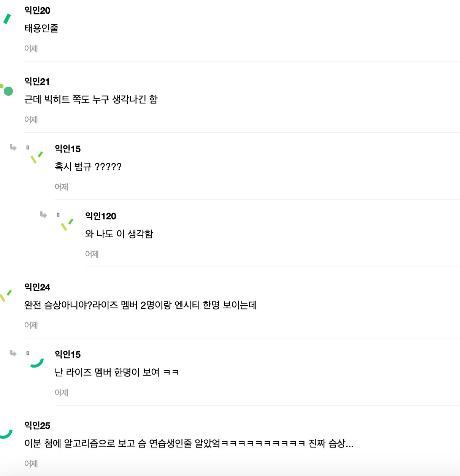This screenshot has width=460, height=476.
Task: Click on username 익인24
Action: (37, 287)
